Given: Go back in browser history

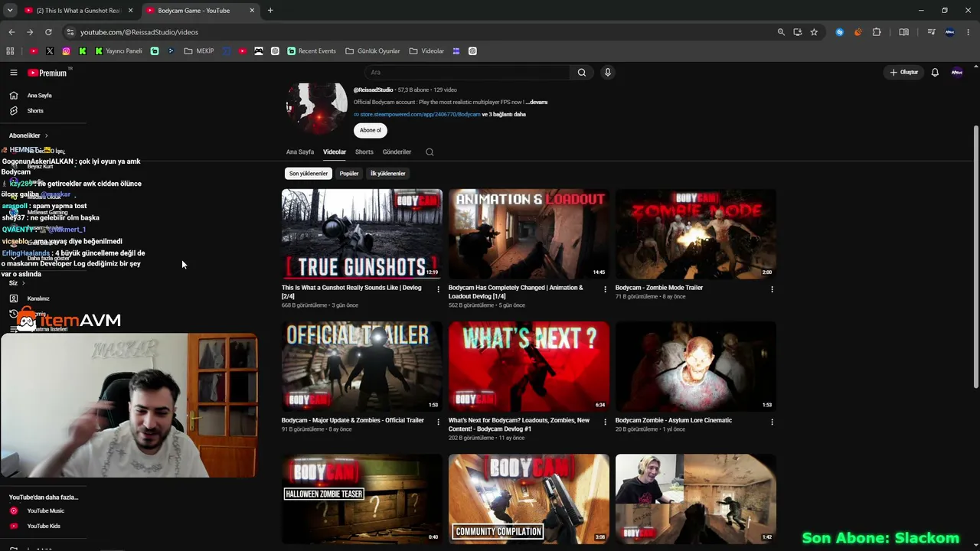Looking at the screenshot, I should pos(11,32).
